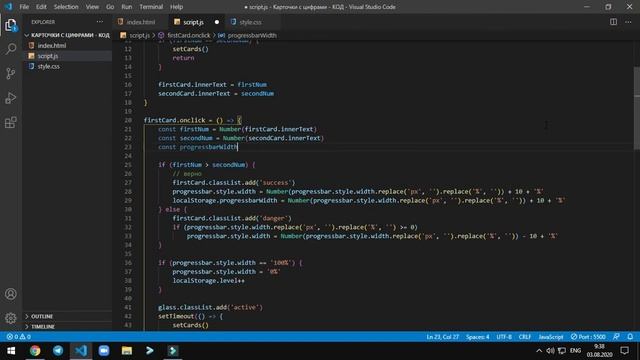Image resolution: width=640 pixels, height=360 pixels.
Task: Click firstCard.onclick in the breadcrumb
Action: (x=188, y=36)
